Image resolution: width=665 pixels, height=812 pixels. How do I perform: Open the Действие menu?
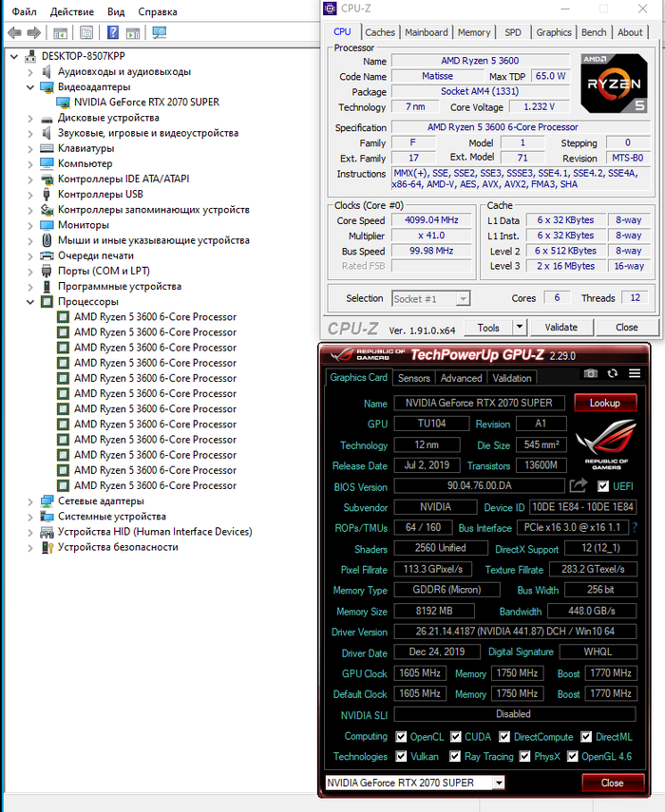71,11
